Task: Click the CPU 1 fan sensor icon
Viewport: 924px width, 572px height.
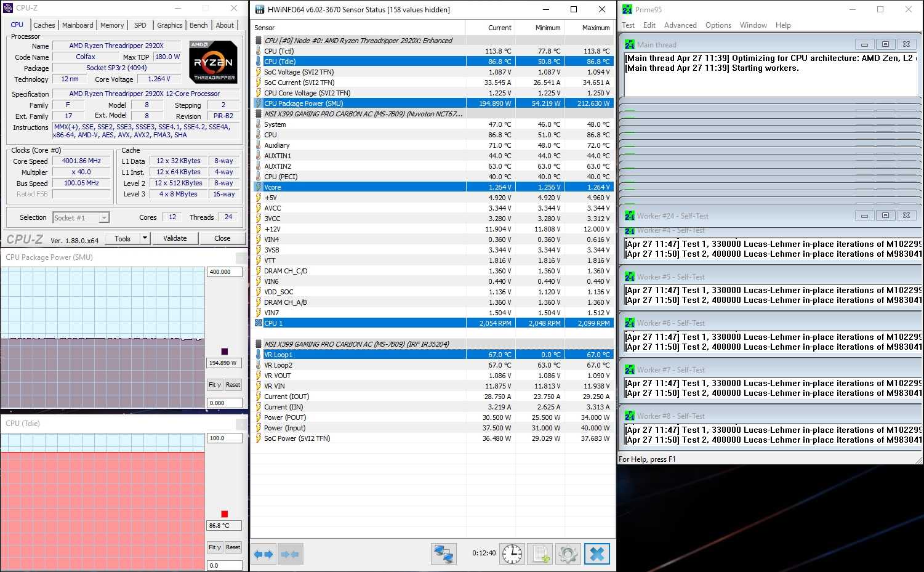Action: [259, 323]
